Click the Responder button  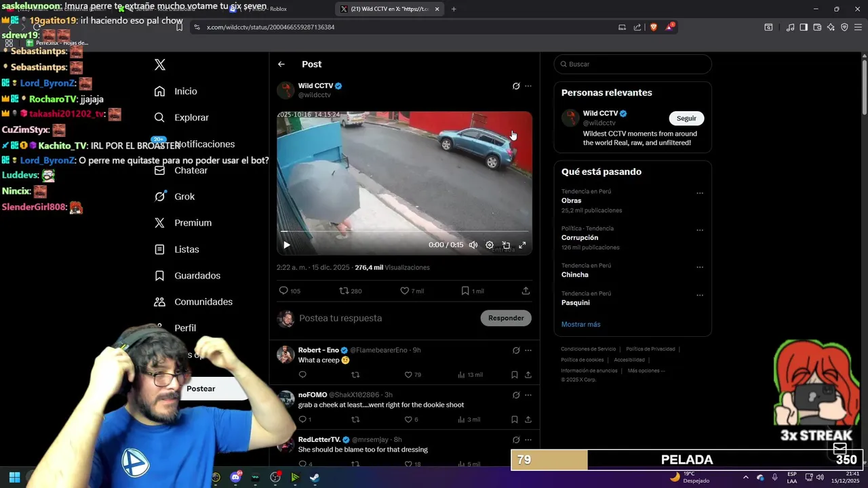[x=506, y=319]
